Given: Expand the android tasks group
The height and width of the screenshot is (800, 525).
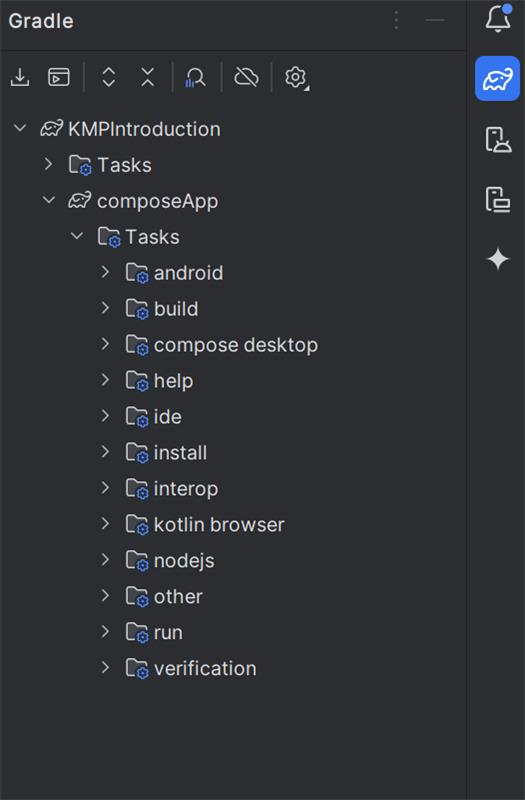Looking at the screenshot, I should coord(105,272).
